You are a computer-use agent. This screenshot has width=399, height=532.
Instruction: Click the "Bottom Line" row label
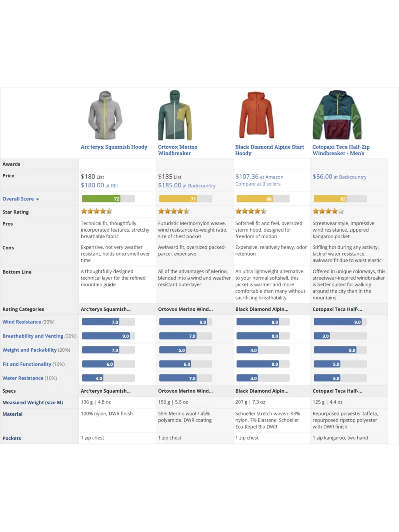point(17,272)
